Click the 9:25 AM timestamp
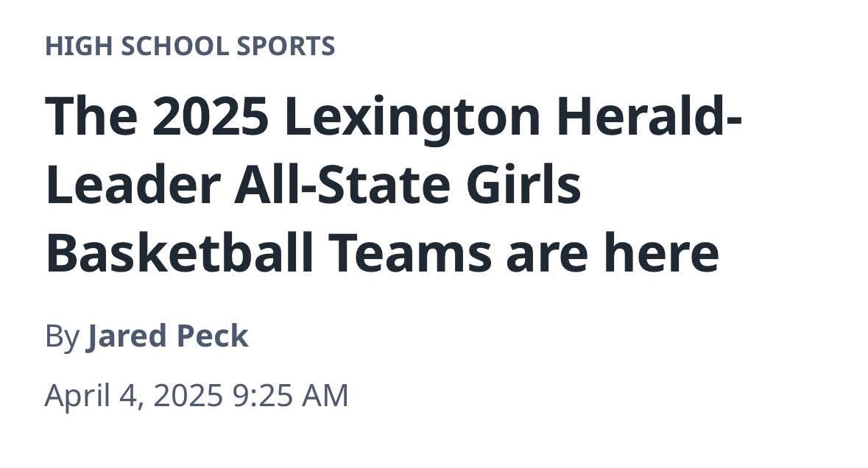 [x=290, y=396]
